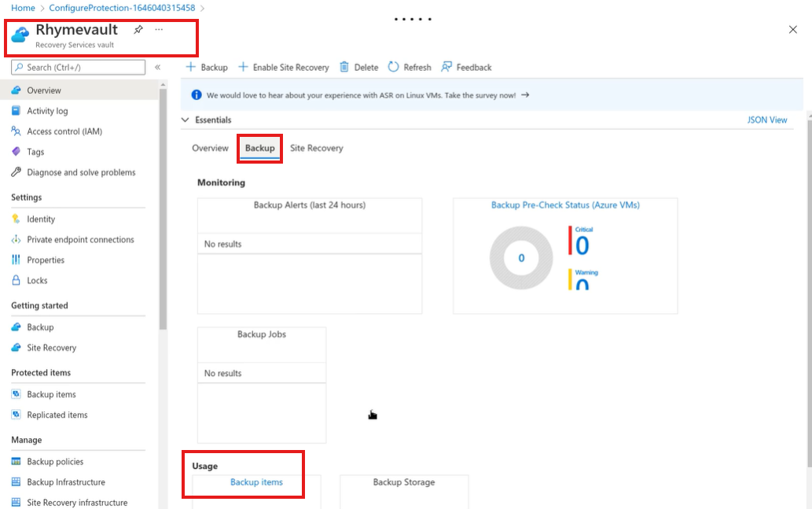Click the plus icon for Enable Site Recovery
This screenshot has height=509, width=812.
(x=243, y=67)
